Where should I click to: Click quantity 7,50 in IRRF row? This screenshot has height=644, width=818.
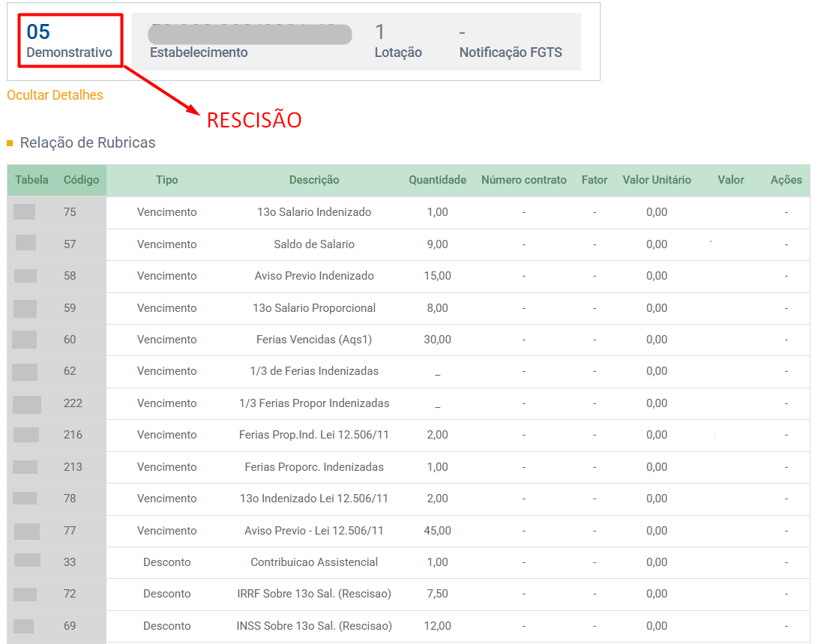pyautogui.click(x=437, y=594)
